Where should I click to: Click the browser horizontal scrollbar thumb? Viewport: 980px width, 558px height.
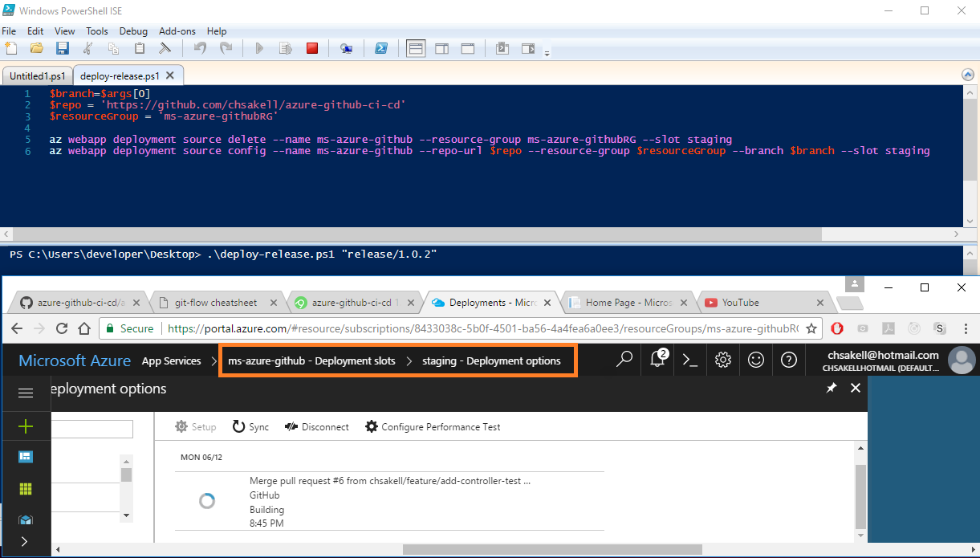tap(552, 550)
